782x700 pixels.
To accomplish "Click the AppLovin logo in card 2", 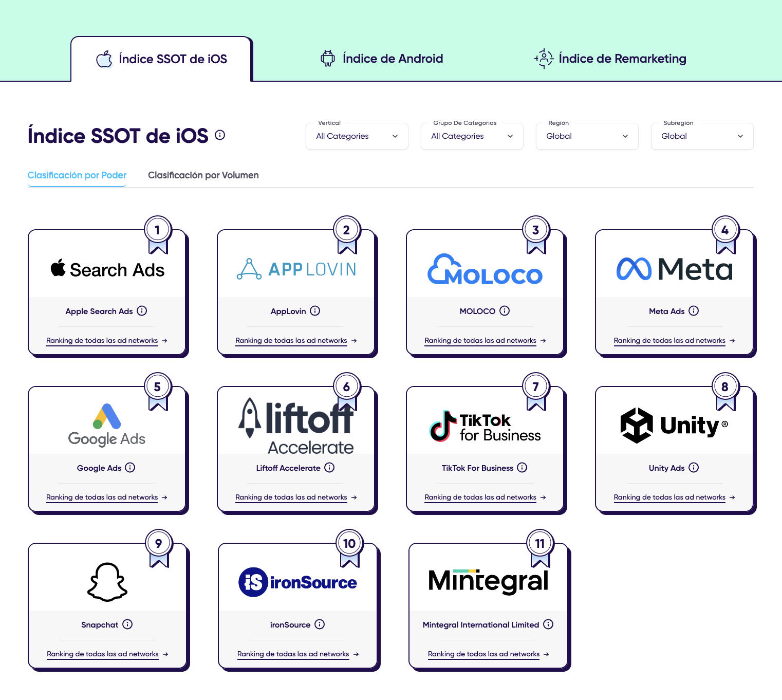I will pyautogui.click(x=296, y=269).
